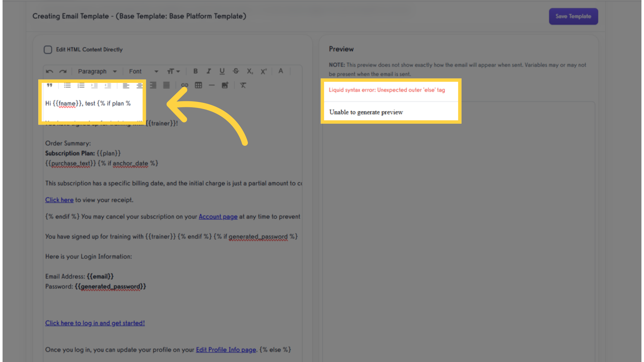Insert a numbered list
Image resolution: width=644 pixels, height=362 pixels.
coord(81,85)
